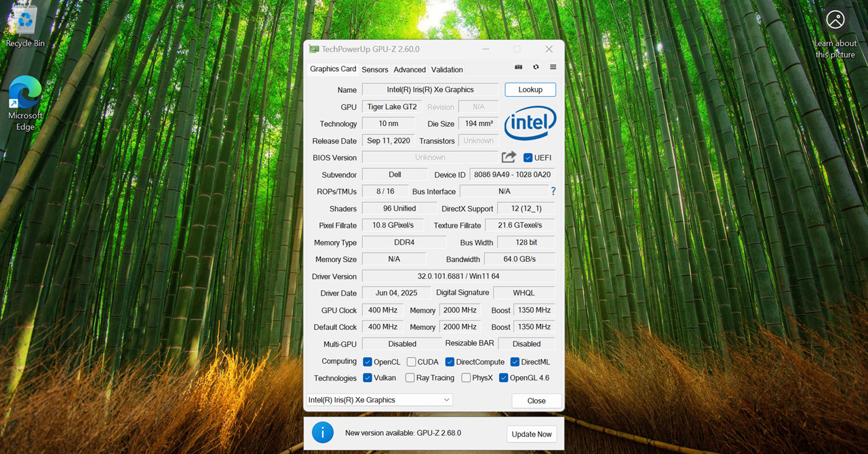Open the GPU-Z hamburger menu icon
This screenshot has width=868, height=454.
553,67
